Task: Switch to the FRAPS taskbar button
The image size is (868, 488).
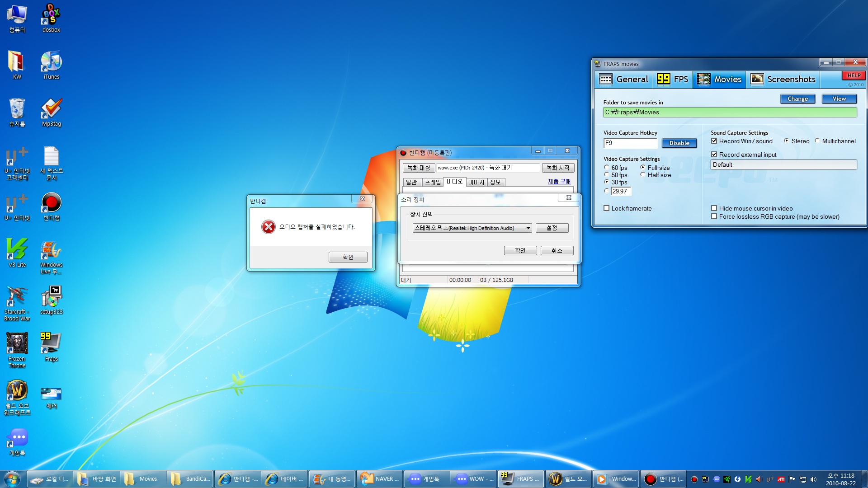Action: 520,479
